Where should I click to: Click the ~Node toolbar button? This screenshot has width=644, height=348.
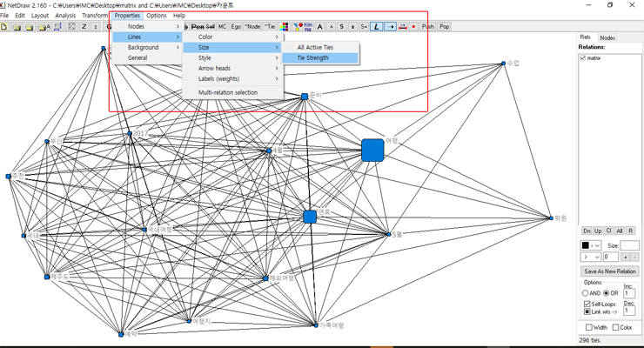(x=252, y=27)
